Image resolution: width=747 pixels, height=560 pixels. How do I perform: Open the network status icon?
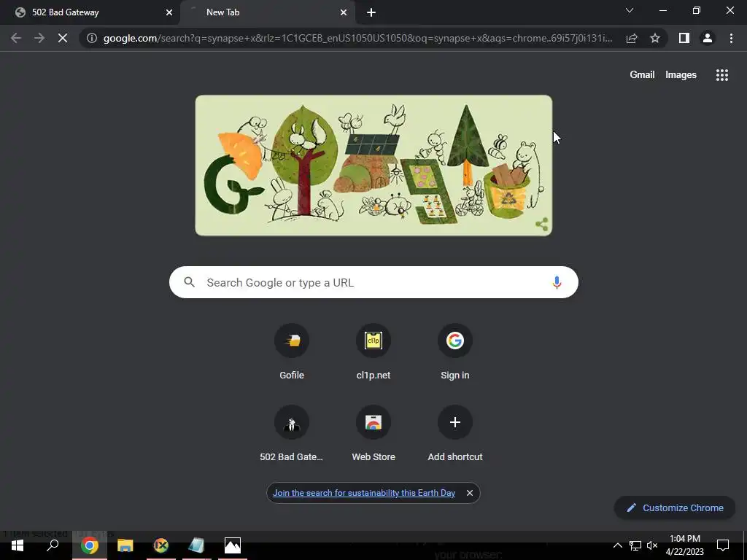(x=635, y=545)
